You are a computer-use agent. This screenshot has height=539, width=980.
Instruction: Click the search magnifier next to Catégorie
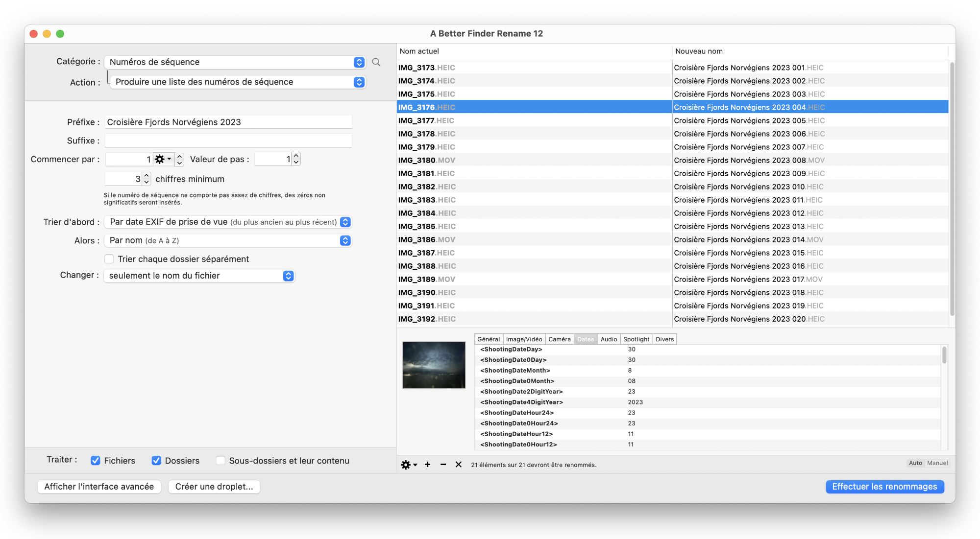[376, 62]
